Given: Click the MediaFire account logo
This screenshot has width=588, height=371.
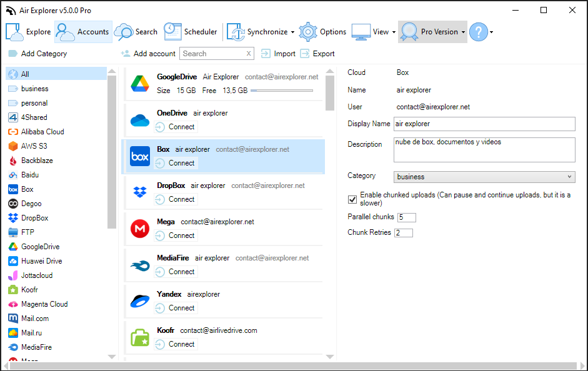Looking at the screenshot, I should 140,265.
